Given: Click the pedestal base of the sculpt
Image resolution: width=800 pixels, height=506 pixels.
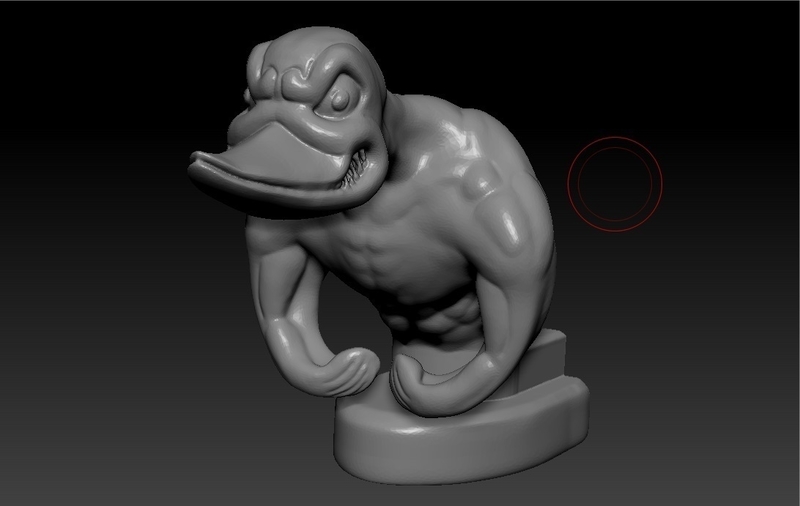Looking at the screenshot, I should (x=462, y=433).
